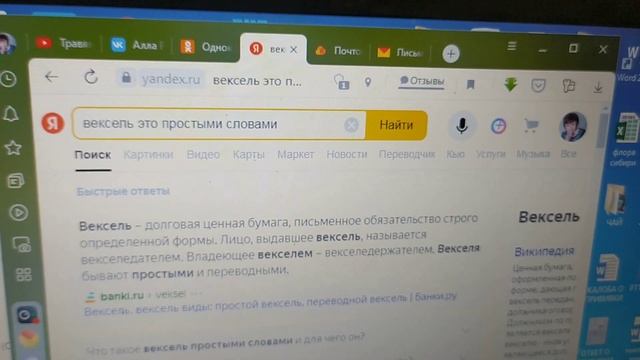Open the Word shortcut on the desktop
The image size is (640, 360).
(629, 63)
